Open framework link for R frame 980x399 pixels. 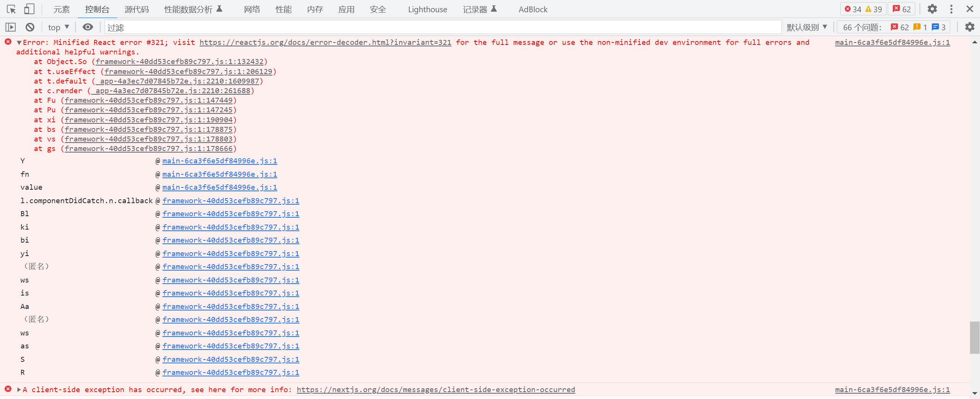click(x=231, y=373)
